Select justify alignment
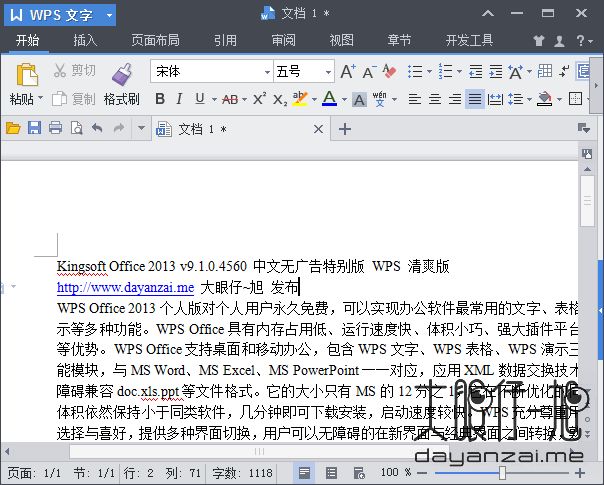Image resolution: width=604 pixels, height=485 pixels. click(x=475, y=99)
